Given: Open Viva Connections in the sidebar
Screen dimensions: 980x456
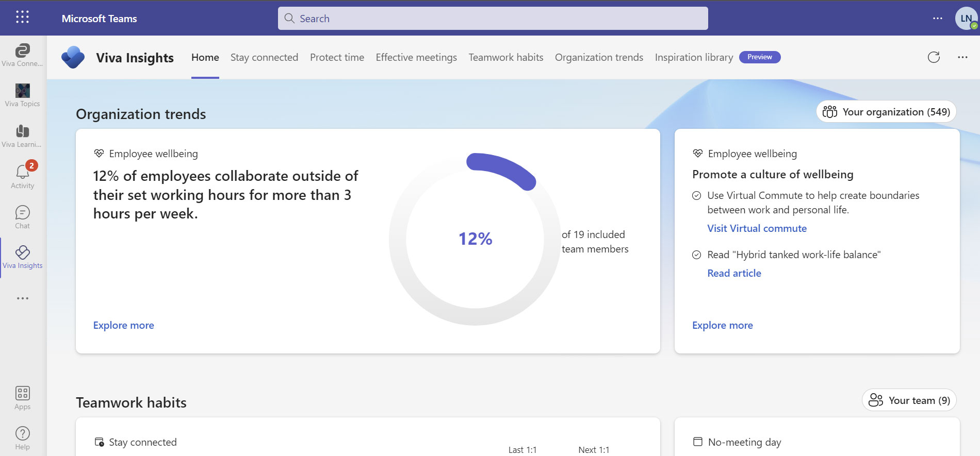Looking at the screenshot, I should (x=22, y=55).
